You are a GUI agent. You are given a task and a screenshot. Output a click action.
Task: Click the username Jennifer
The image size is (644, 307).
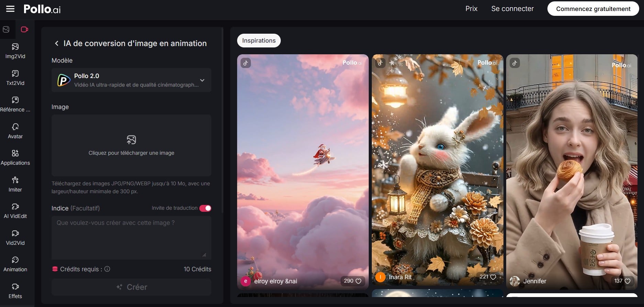pyautogui.click(x=535, y=281)
